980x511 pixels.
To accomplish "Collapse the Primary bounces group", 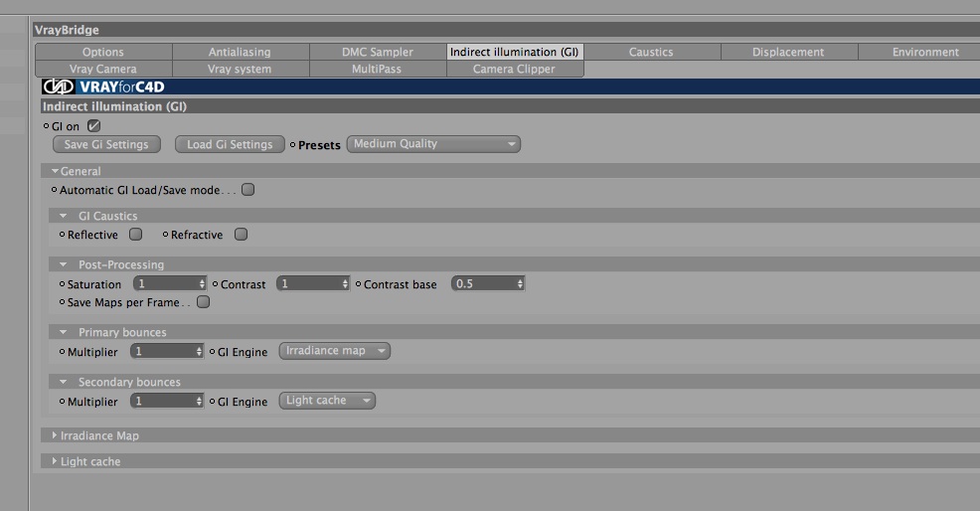I will coord(64,332).
